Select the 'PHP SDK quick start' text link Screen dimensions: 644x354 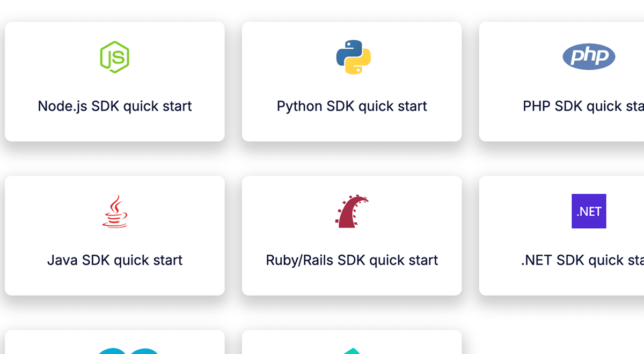tap(583, 106)
